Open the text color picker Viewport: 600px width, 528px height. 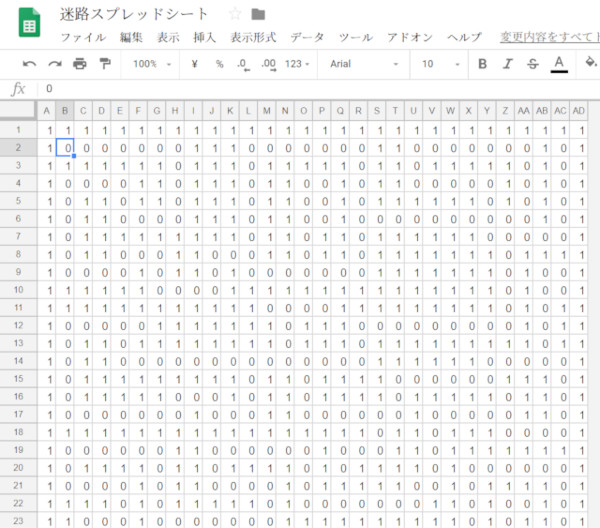(559, 64)
